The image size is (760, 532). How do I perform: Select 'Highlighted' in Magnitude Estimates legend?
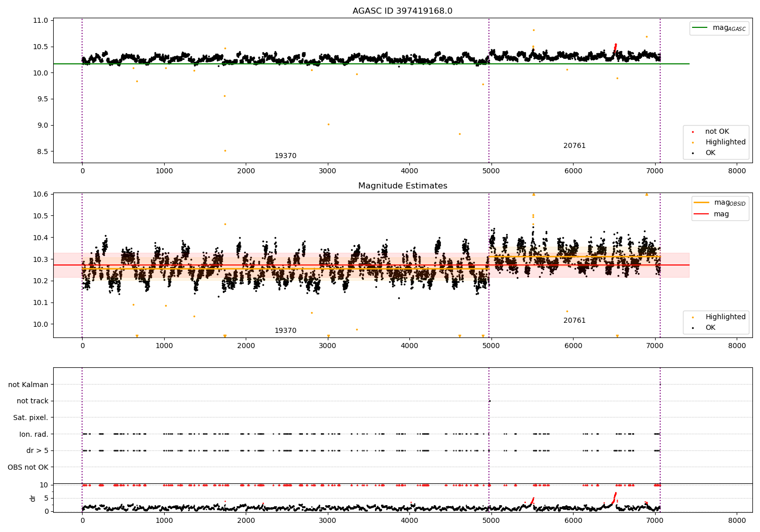coord(726,317)
